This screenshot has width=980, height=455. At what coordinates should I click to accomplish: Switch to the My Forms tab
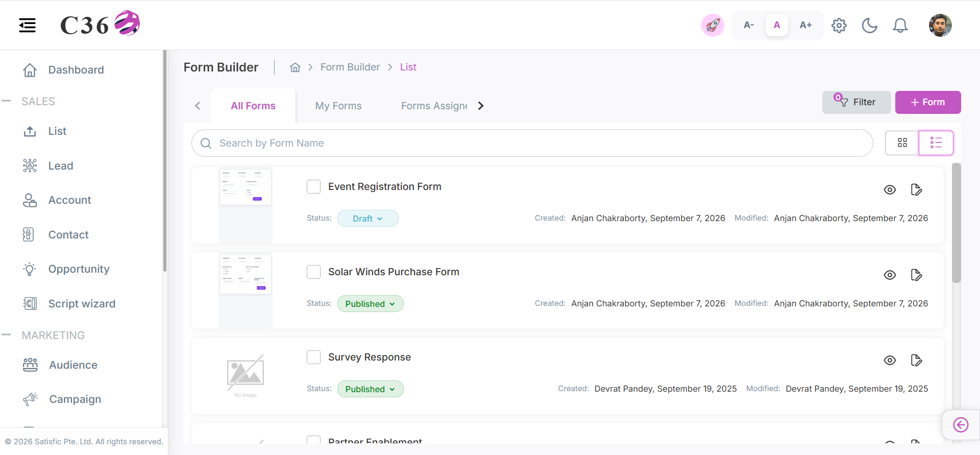pyautogui.click(x=338, y=106)
